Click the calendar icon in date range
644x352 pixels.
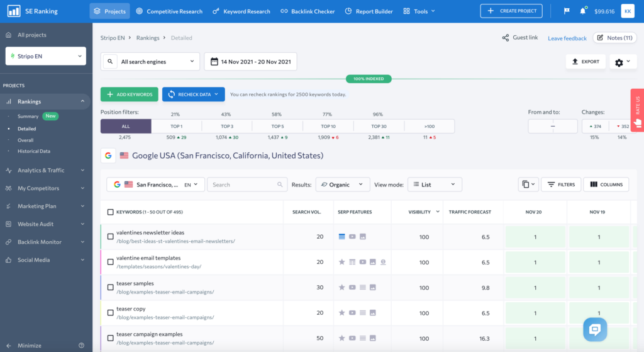click(x=214, y=62)
